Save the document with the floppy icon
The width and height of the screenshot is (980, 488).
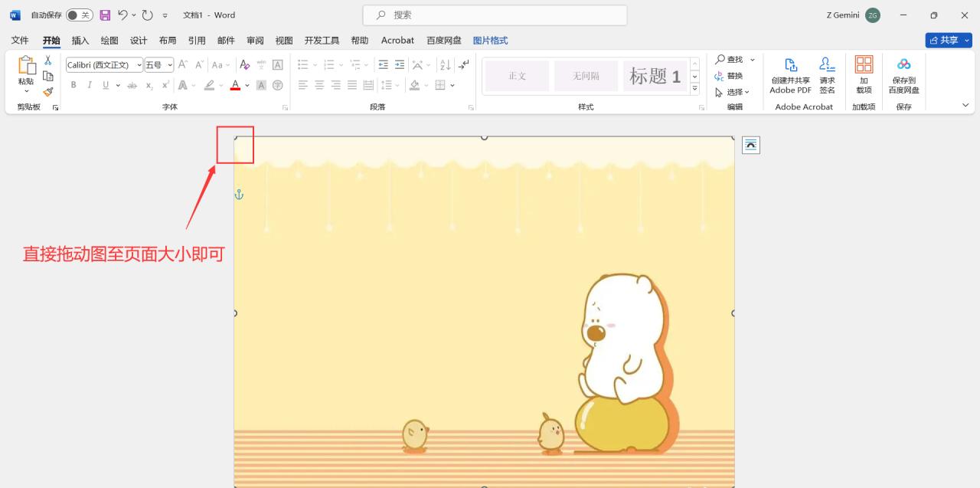point(105,15)
